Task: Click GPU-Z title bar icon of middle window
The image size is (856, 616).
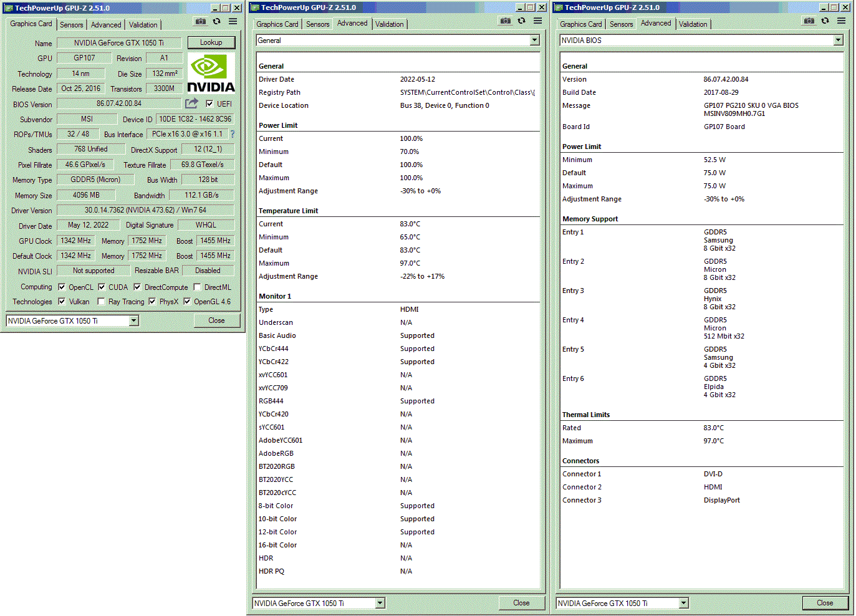Action: pyautogui.click(x=254, y=7)
